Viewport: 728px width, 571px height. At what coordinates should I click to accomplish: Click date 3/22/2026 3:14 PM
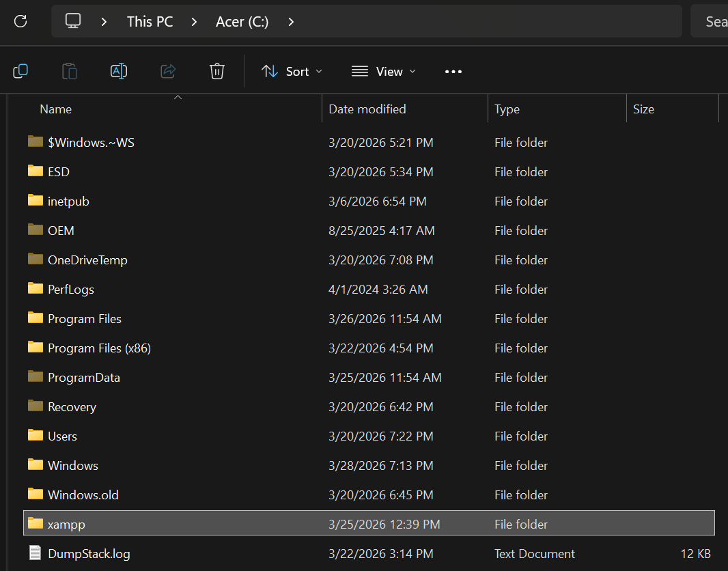(380, 553)
